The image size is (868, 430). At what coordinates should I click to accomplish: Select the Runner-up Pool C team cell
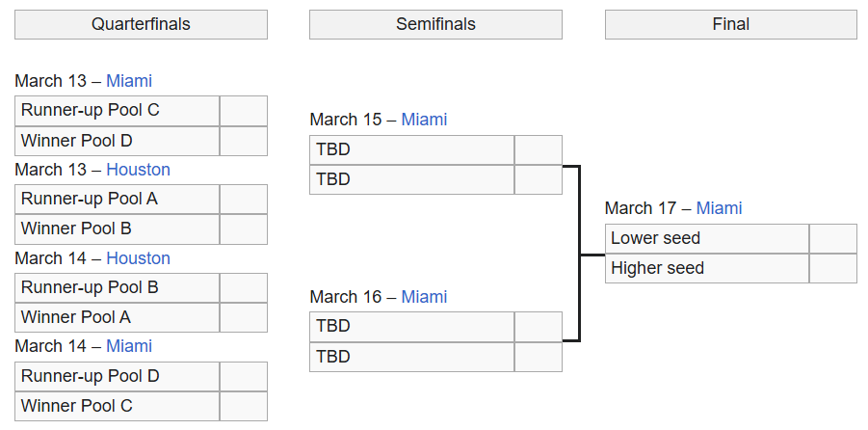[118, 111]
